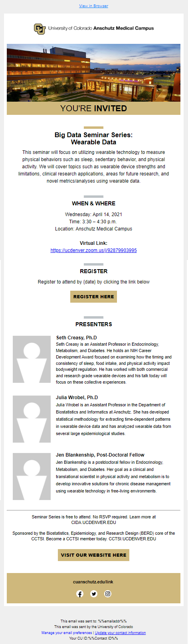Open Update your contact information link
The width and height of the screenshot is (188, 644).
pyautogui.click(x=121, y=633)
